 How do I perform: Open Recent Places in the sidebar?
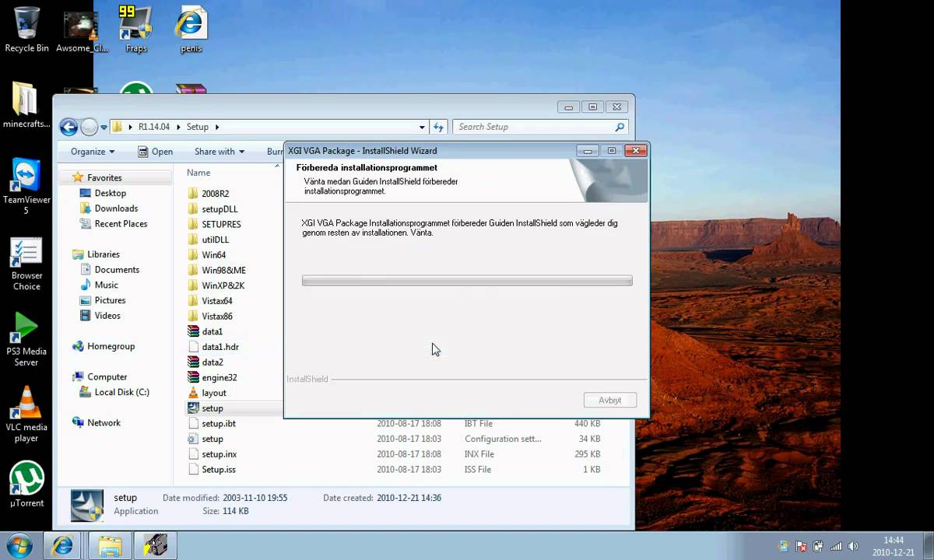(x=121, y=224)
